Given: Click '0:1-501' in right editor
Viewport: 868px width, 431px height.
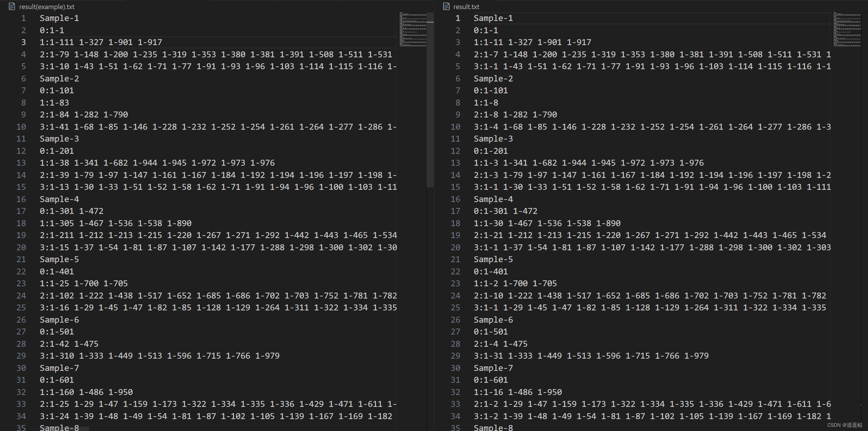Looking at the screenshot, I should point(491,332).
